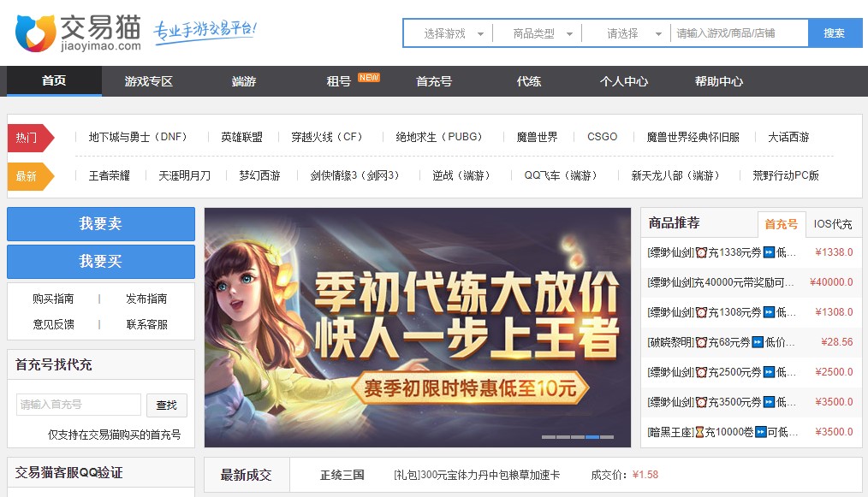Open the 商品类型 dropdown

pos(543,33)
